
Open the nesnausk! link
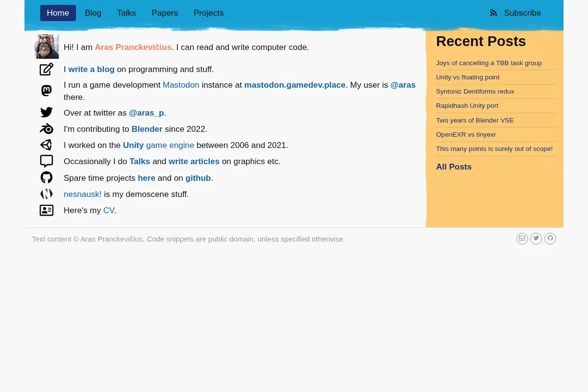pos(83,195)
